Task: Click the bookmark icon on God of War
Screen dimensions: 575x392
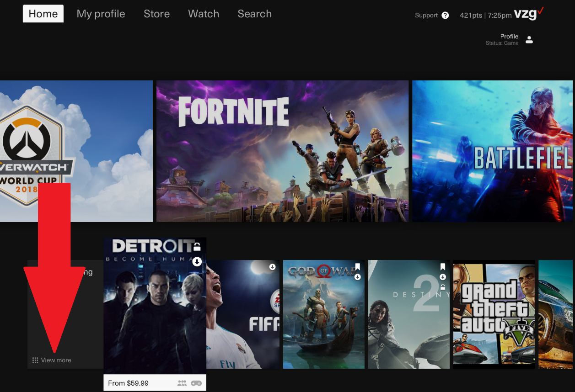Action: click(358, 267)
